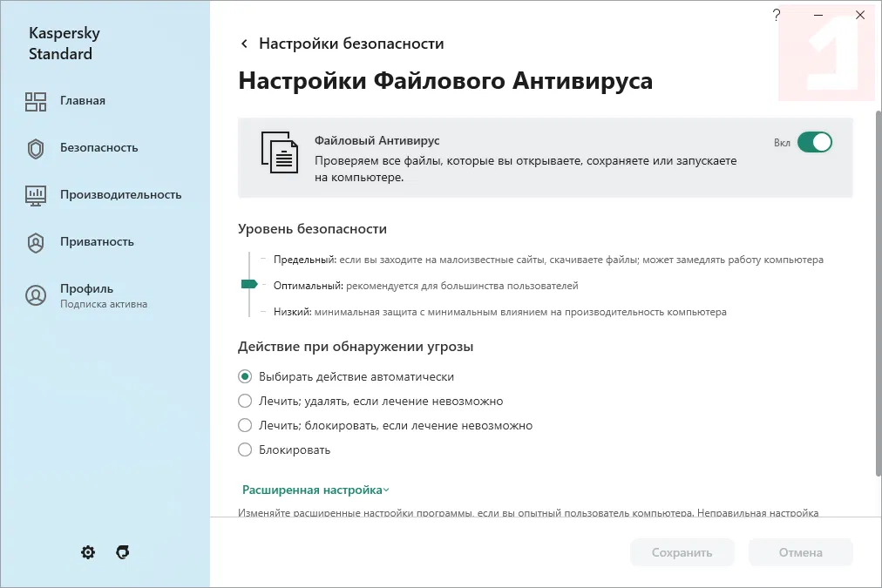Click the Kaspersky Standard title

[x=64, y=44]
